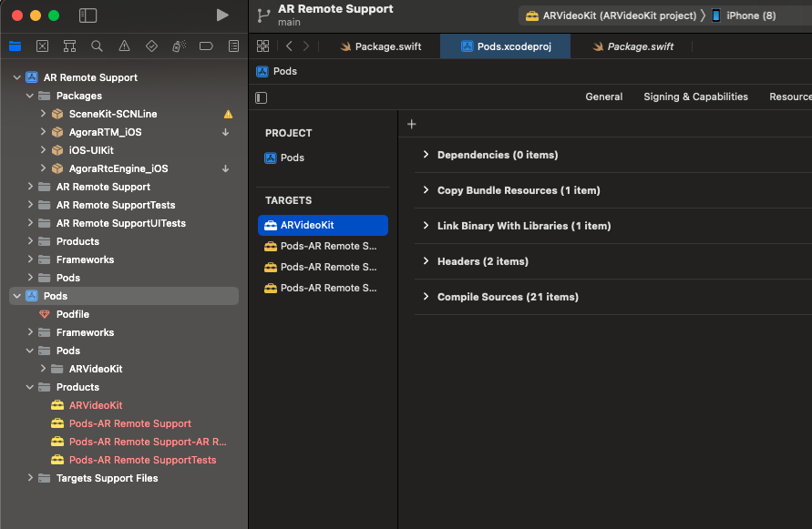Open the Find navigator magnifier icon

(x=97, y=46)
